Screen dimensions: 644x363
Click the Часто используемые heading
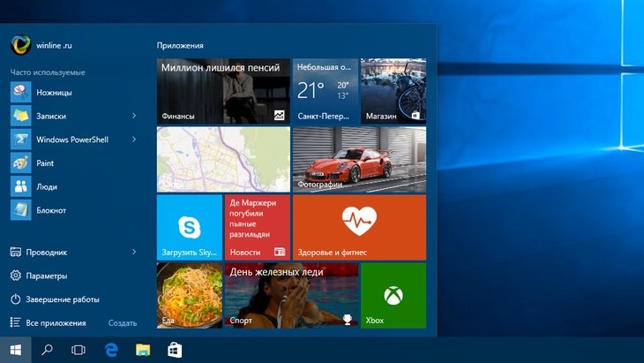(x=48, y=72)
